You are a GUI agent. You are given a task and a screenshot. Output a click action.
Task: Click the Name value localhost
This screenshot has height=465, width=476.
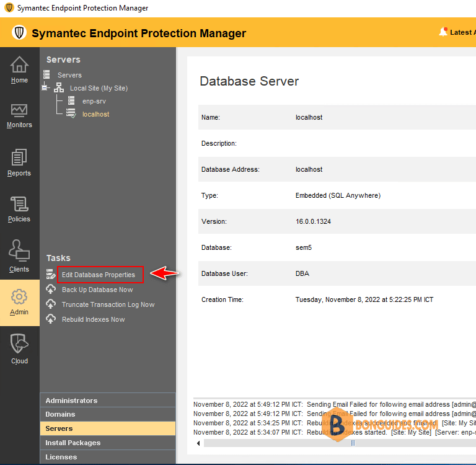click(x=309, y=117)
